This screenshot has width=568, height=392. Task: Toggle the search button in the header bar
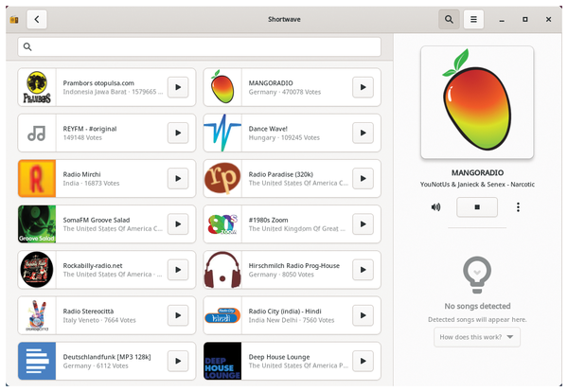point(449,19)
